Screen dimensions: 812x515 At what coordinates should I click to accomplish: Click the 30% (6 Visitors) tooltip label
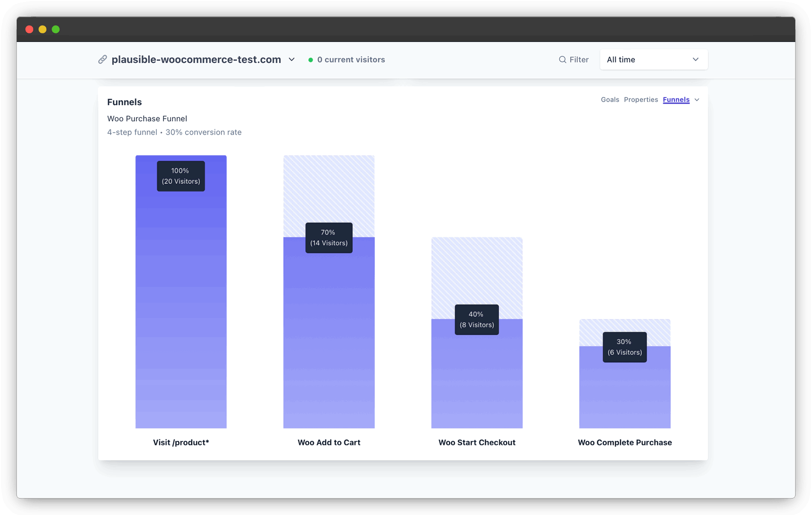[625, 347]
